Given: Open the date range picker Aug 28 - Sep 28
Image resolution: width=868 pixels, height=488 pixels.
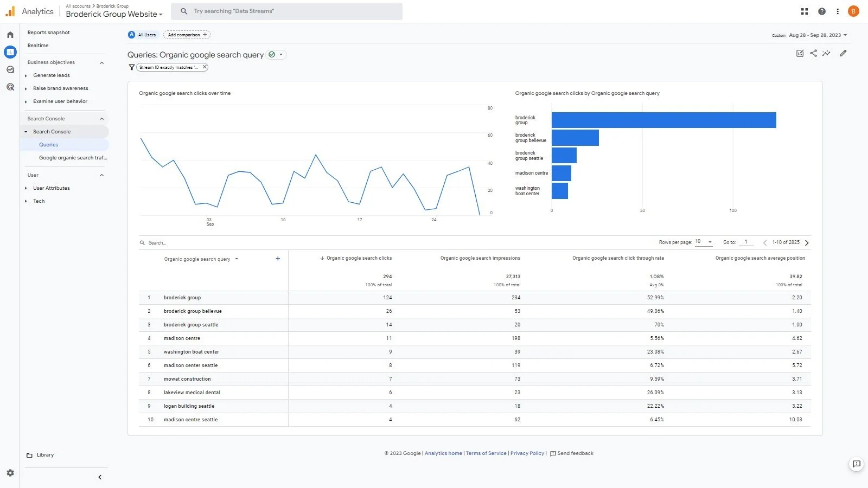Looking at the screenshot, I should click(818, 35).
